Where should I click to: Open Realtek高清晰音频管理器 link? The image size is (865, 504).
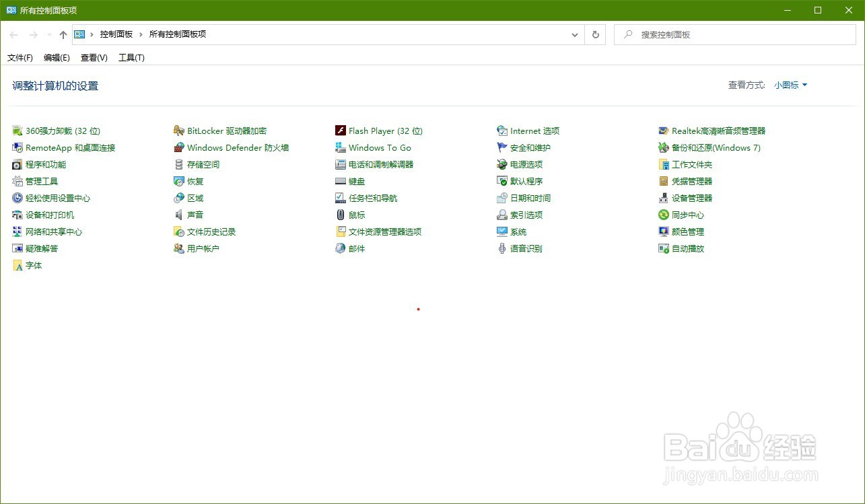tap(719, 131)
